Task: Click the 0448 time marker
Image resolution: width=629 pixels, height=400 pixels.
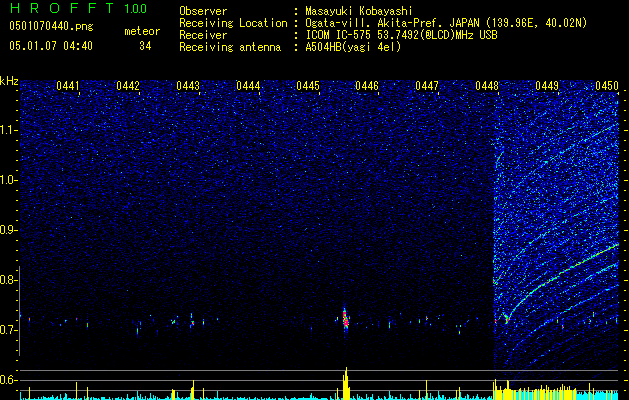Action: (487, 86)
